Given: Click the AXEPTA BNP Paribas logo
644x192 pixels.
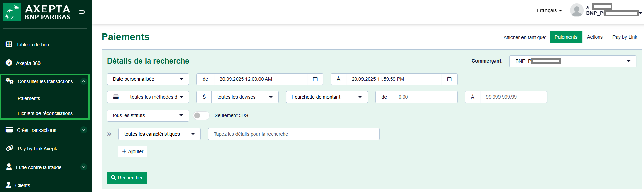Looking at the screenshot, I should click(37, 12).
